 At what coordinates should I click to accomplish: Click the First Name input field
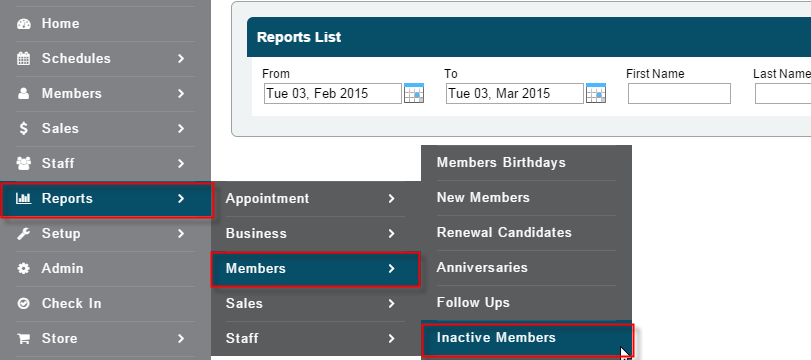point(679,94)
